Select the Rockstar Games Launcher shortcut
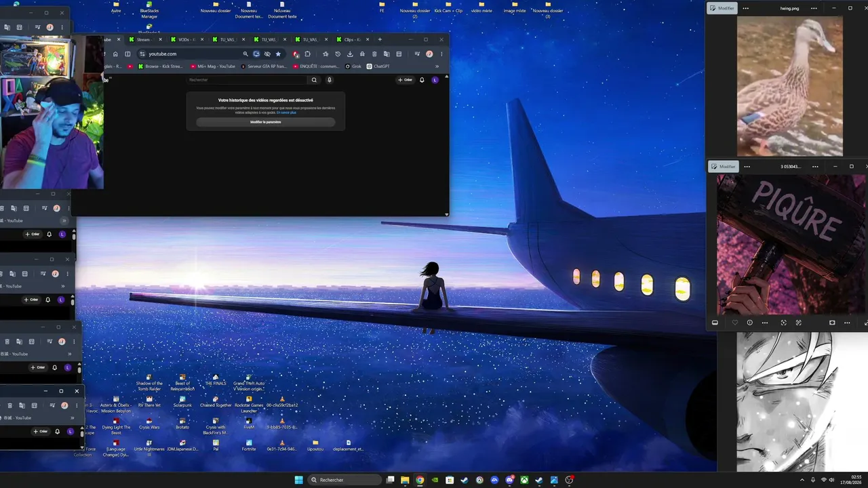This screenshot has height=488, width=868. click(249, 405)
